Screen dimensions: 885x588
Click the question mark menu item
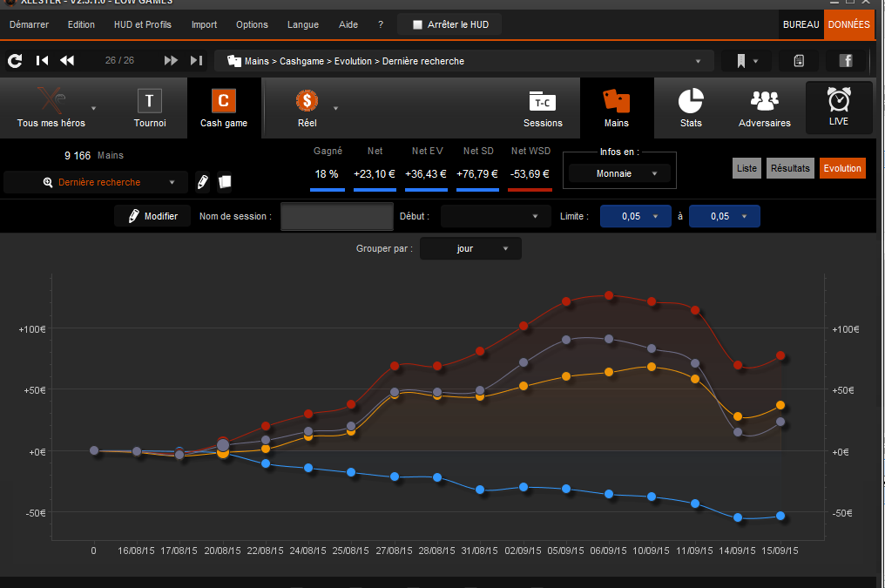coord(381,25)
